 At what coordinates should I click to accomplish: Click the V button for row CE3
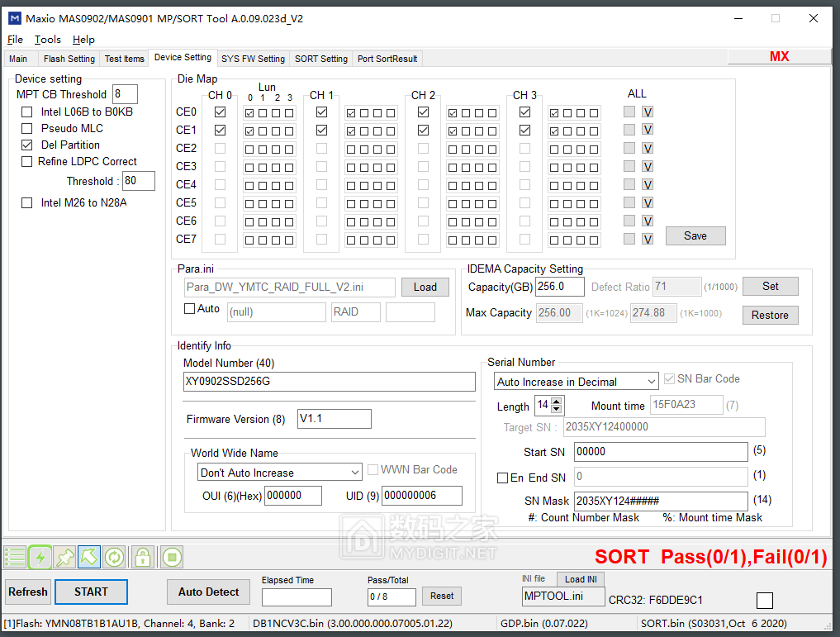click(648, 167)
